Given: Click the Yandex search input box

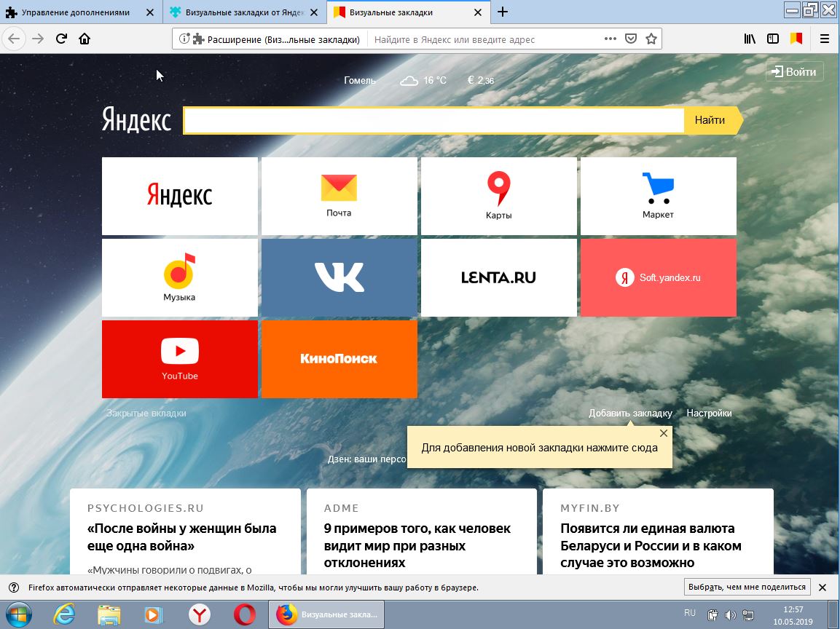Looking at the screenshot, I should 433,120.
